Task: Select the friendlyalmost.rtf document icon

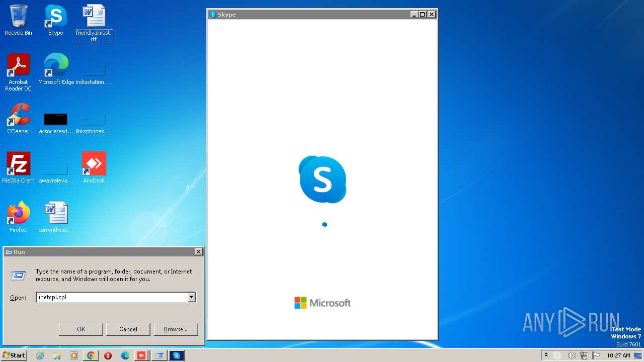Action: click(94, 23)
